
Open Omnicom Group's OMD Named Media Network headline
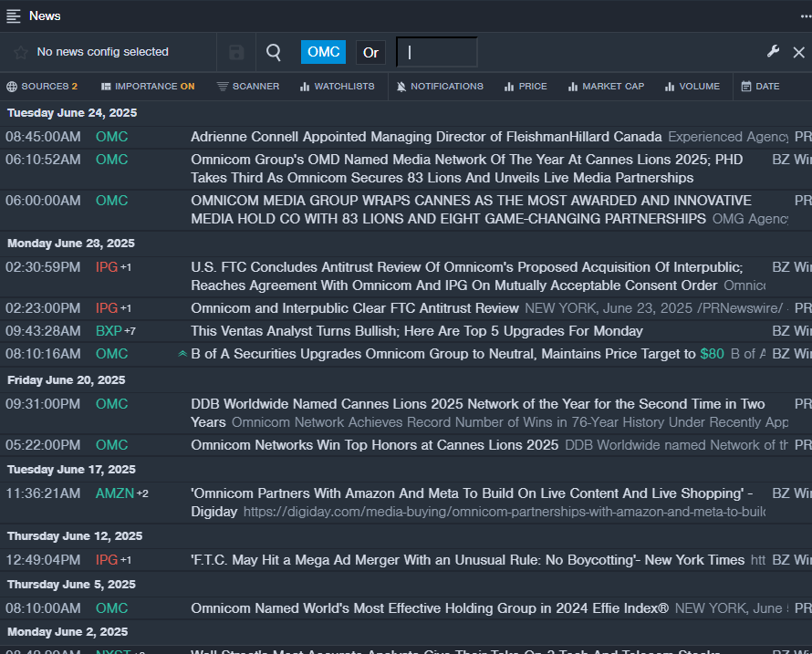(x=466, y=169)
